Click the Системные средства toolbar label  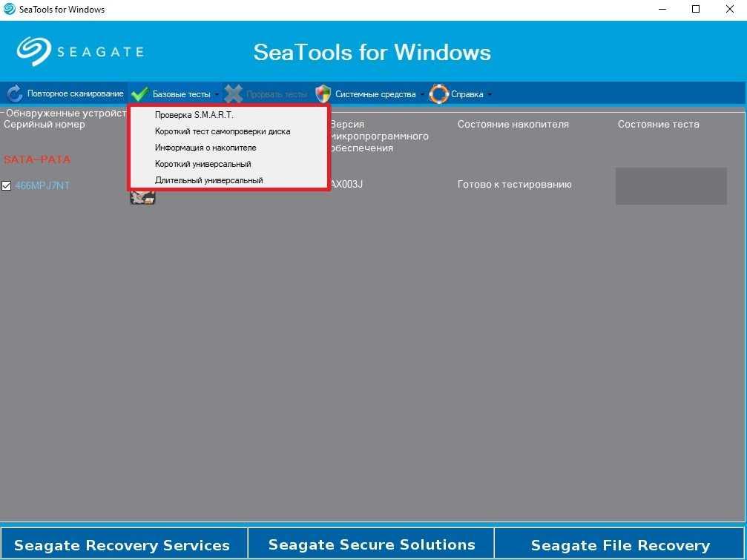coord(375,94)
